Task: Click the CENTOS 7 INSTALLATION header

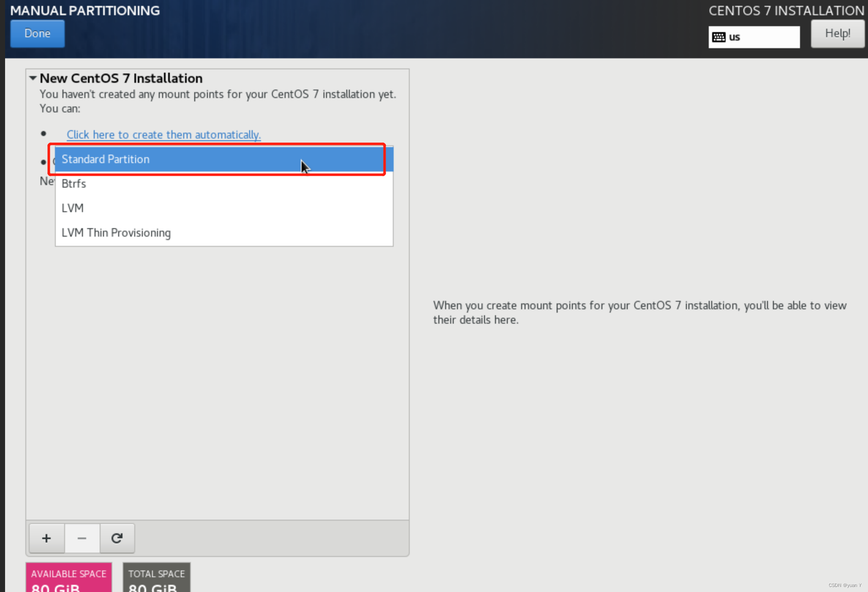Action: [786, 10]
